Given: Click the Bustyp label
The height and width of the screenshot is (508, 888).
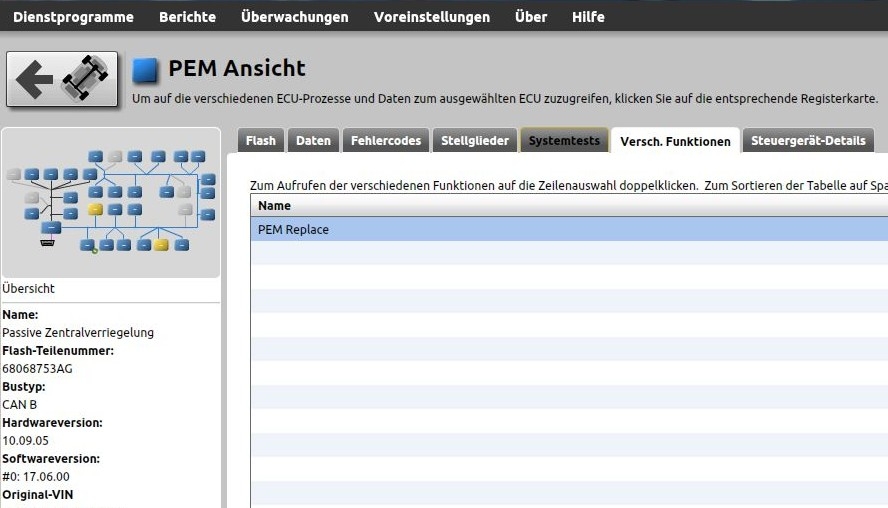Looking at the screenshot, I should tap(24, 387).
